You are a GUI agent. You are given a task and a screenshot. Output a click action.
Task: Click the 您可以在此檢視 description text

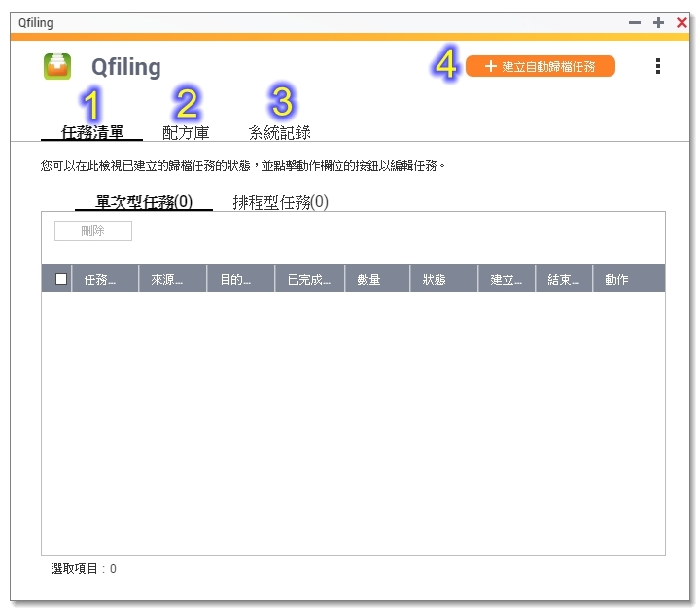[x=243, y=166]
